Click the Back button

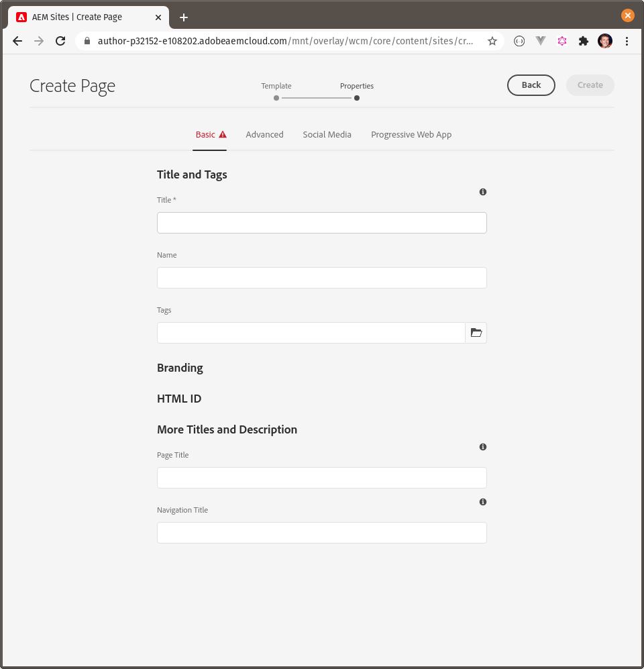pos(531,85)
